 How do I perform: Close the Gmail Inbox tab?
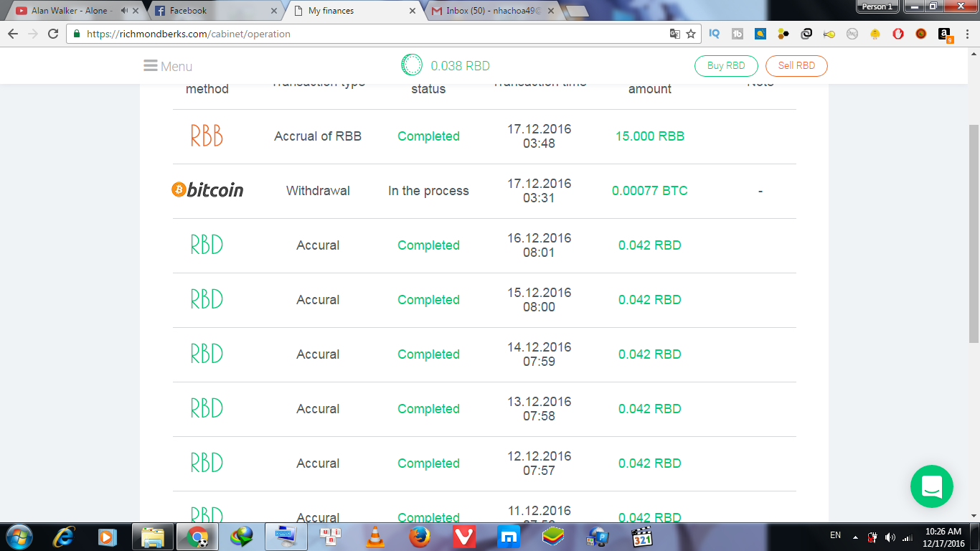tap(552, 11)
